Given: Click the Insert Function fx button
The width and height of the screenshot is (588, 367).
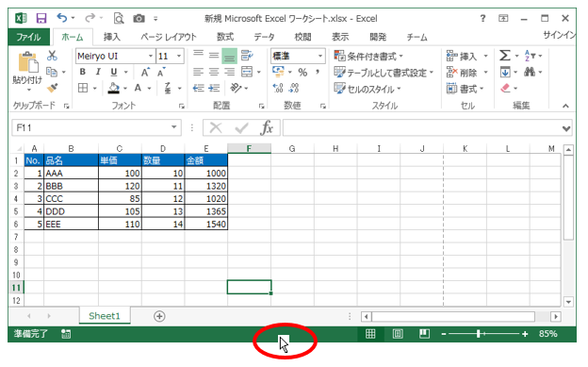Looking at the screenshot, I should point(267,128).
